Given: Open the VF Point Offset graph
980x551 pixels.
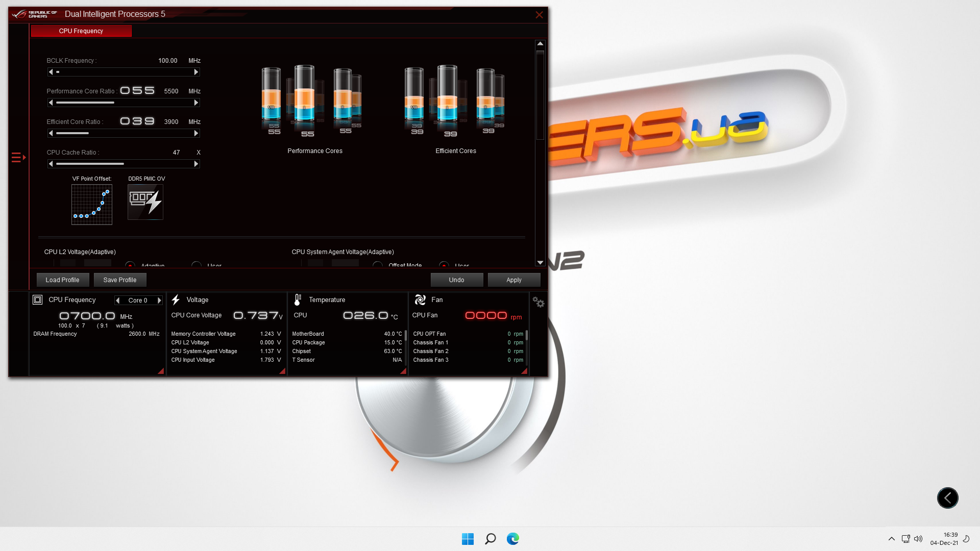Looking at the screenshot, I should [x=92, y=204].
